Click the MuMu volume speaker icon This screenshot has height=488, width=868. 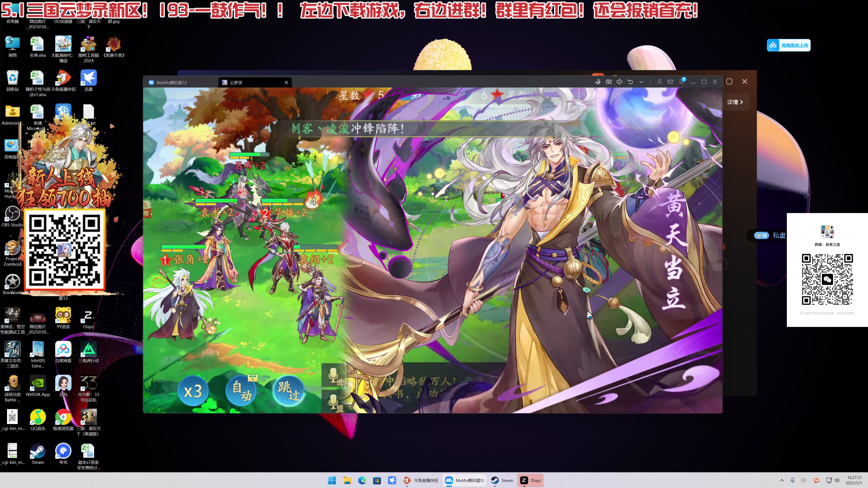pos(619,82)
